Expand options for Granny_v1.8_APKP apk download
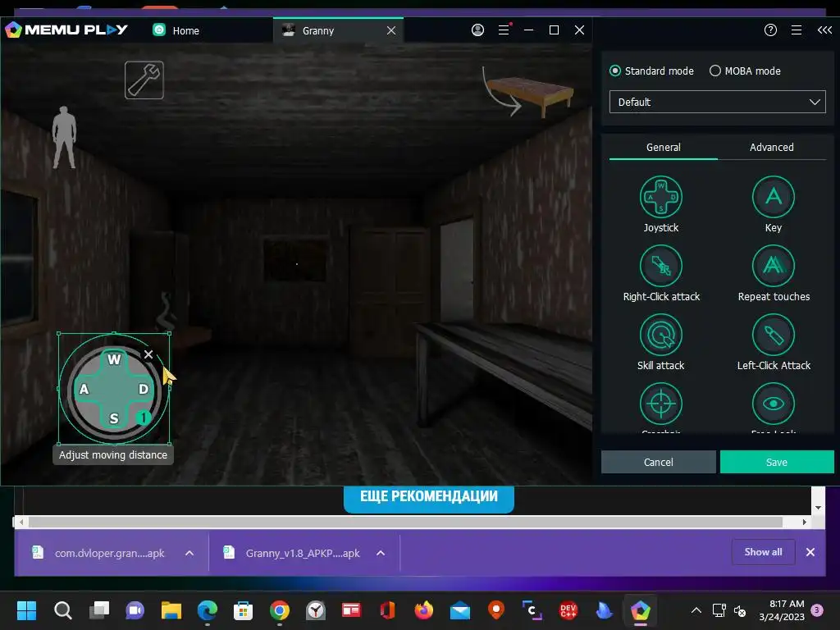This screenshot has width=840, height=630. coord(381,553)
